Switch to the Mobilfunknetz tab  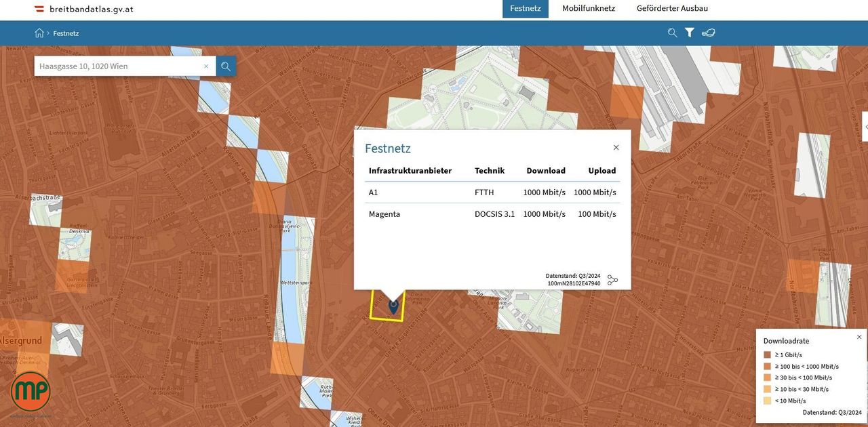(588, 9)
